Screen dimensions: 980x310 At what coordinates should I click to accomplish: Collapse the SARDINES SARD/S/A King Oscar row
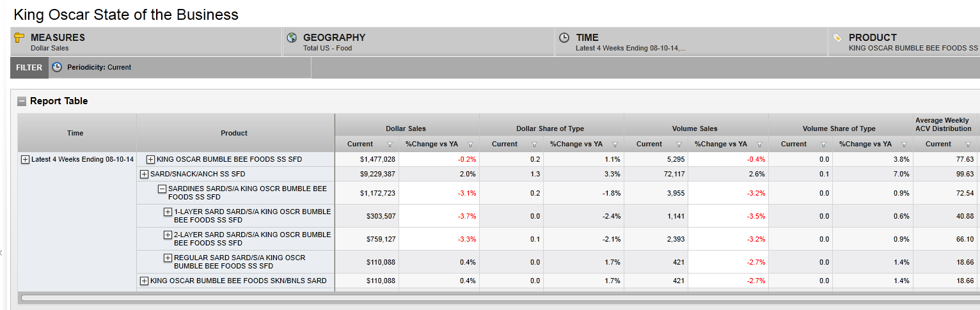(162, 189)
